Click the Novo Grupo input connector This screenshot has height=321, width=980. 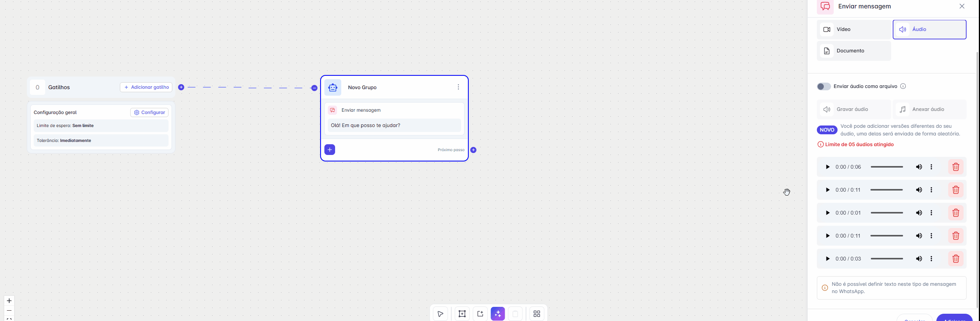(314, 88)
